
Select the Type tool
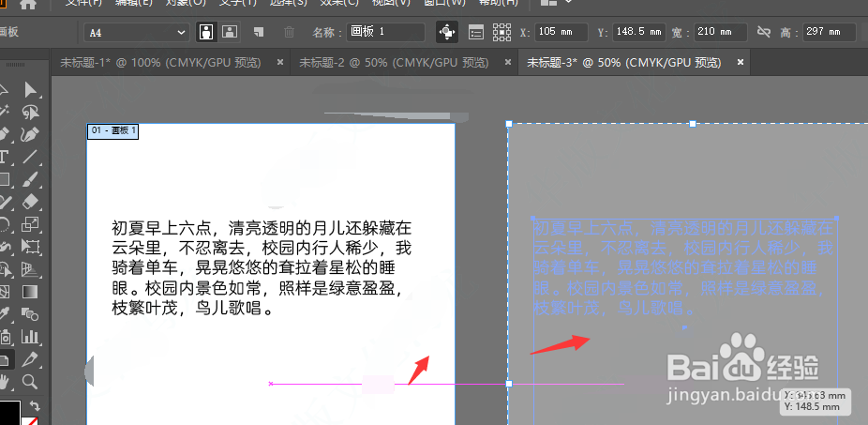[x=4, y=157]
